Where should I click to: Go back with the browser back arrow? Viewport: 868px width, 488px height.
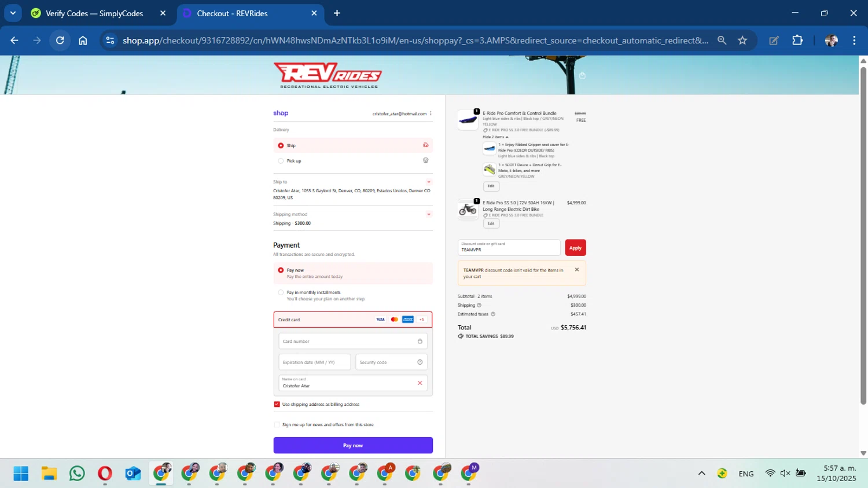(x=14, y=41)
